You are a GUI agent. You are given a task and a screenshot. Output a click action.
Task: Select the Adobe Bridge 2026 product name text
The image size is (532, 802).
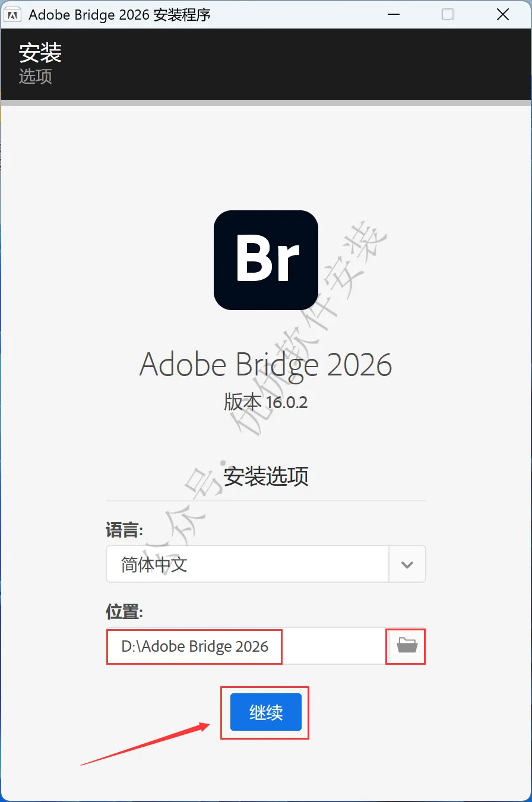click(266, 364)
